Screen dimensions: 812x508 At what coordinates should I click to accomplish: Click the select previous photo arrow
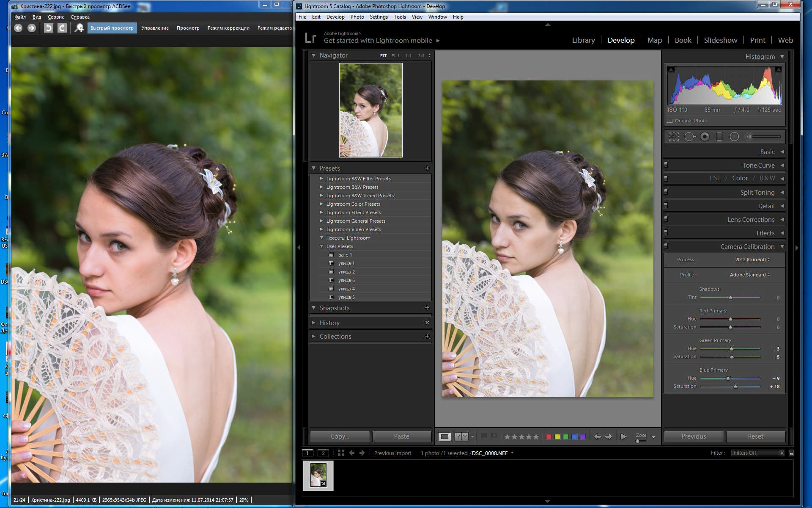pyautogui.click(x=597, y=436)
